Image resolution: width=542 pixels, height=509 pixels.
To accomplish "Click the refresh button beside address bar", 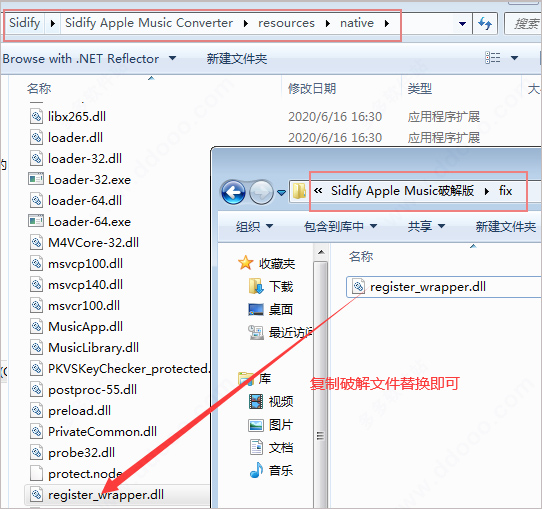I will click(485, 23).
